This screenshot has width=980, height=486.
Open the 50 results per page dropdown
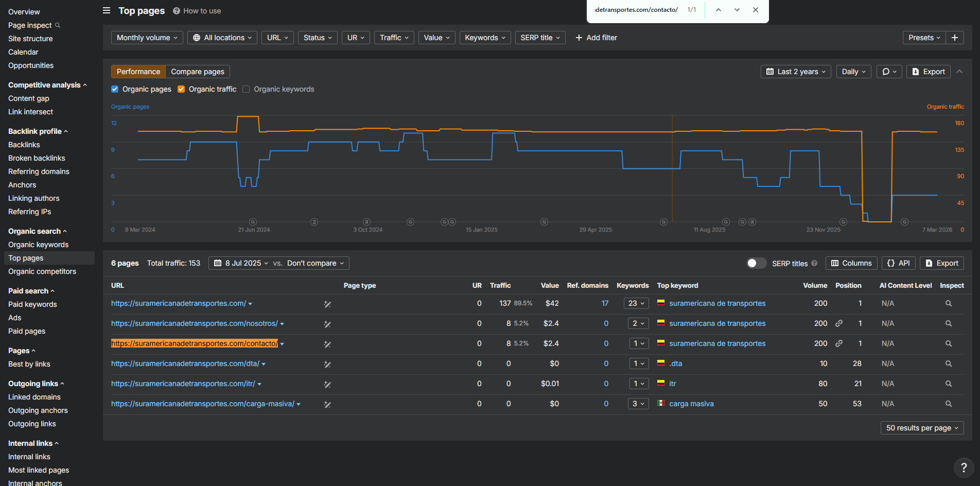point(922,428)
